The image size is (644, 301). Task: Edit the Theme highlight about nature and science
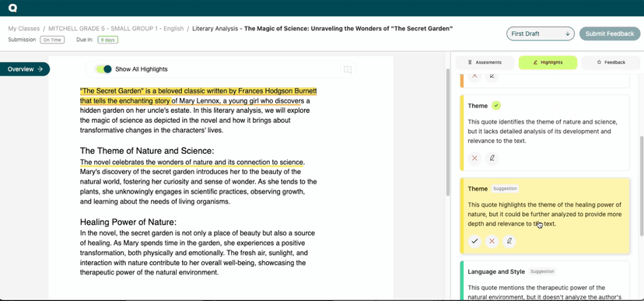tap(492, 158)
